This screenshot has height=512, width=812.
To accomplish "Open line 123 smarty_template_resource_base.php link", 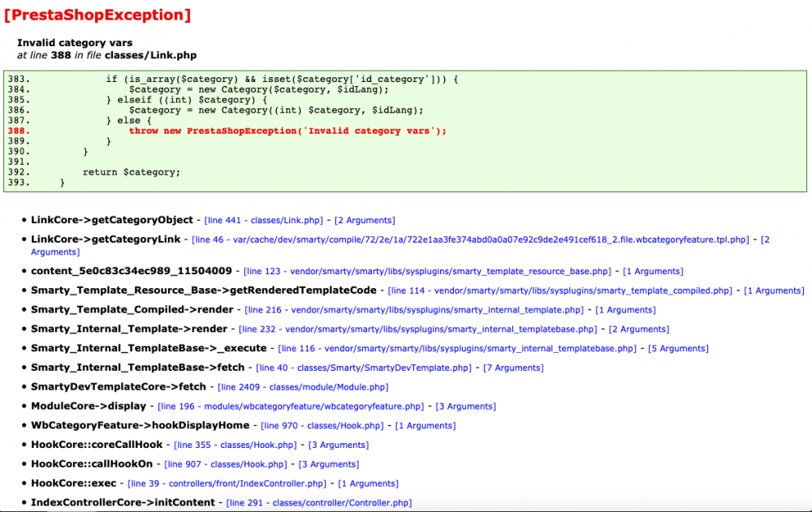I will pos(427,271).
